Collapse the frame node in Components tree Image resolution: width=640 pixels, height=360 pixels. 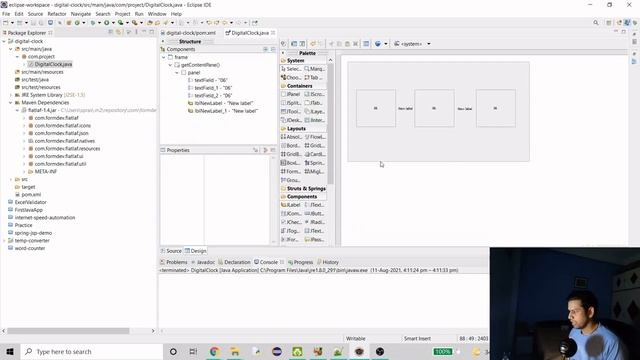click(x=164, y=57)
